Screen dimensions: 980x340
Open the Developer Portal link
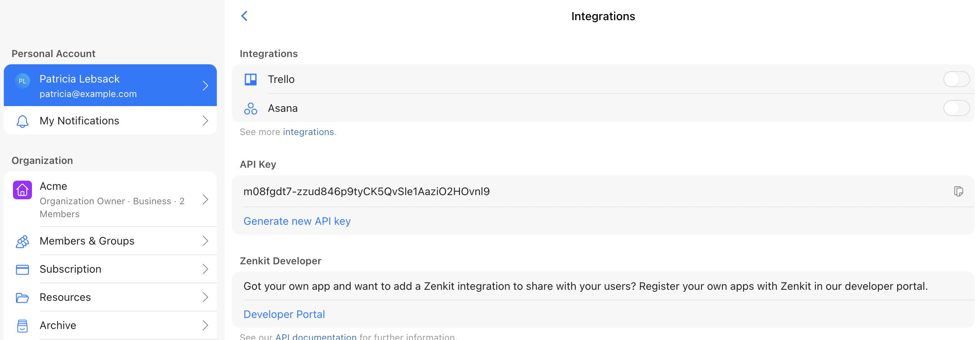(284, 314)
